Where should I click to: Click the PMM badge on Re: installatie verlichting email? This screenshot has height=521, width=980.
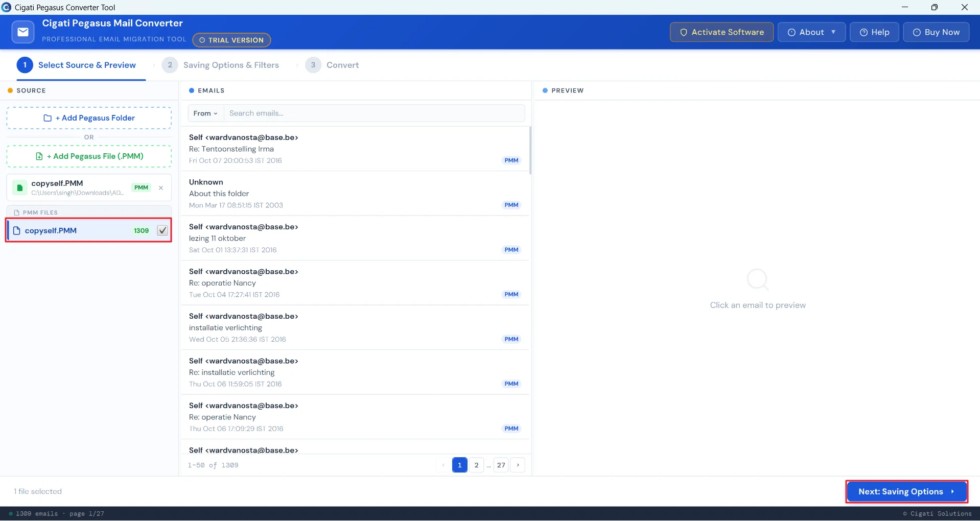click(x=511, y=384)
